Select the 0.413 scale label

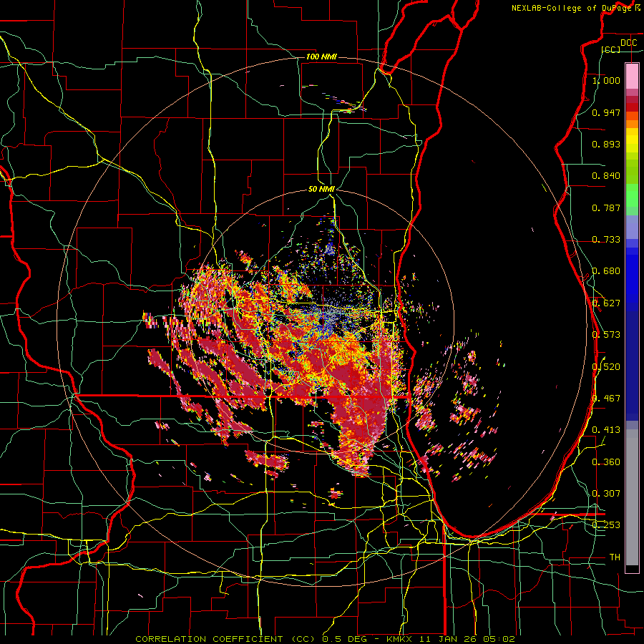[x=606, y=430]
